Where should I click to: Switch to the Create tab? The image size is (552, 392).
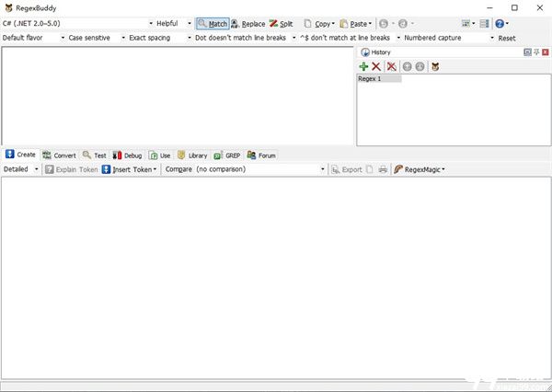coord(20,155)
